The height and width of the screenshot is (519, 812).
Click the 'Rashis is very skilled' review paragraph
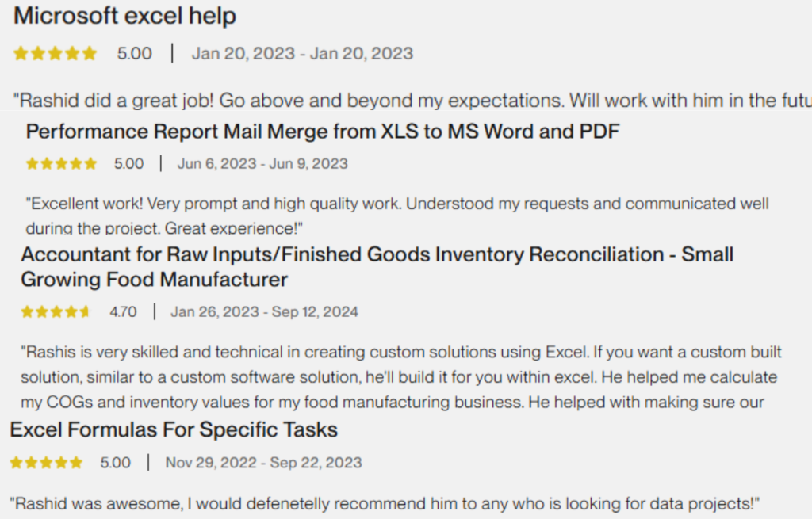(401, 377)
